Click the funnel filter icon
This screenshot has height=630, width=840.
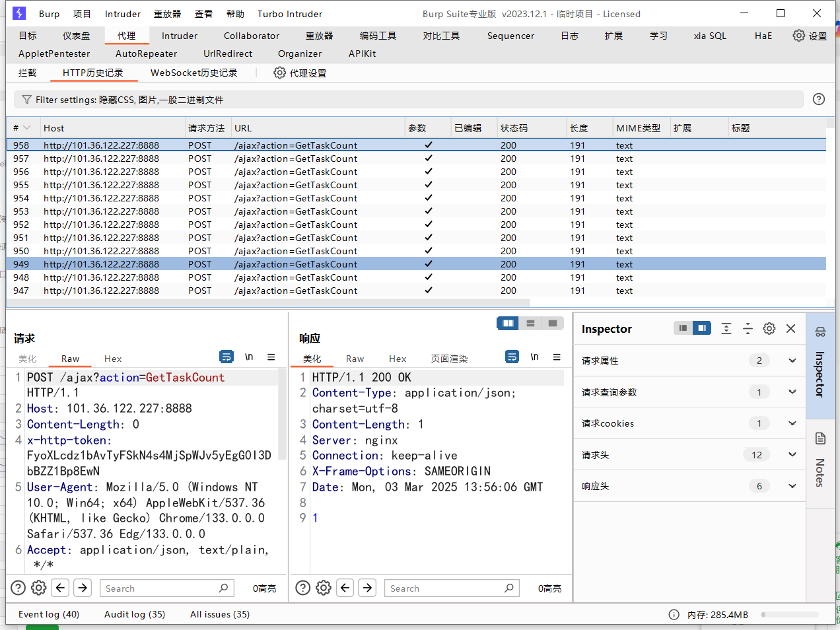tap(26, 100)
